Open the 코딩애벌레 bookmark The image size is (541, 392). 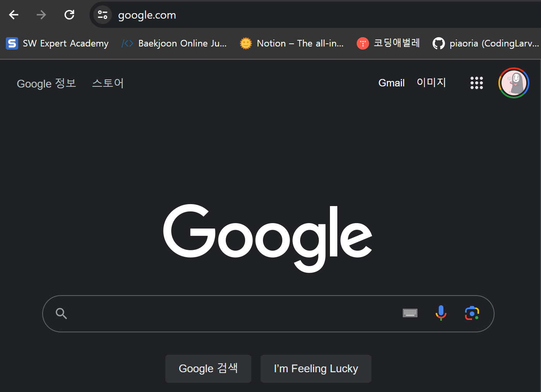(x=388, y=43)
